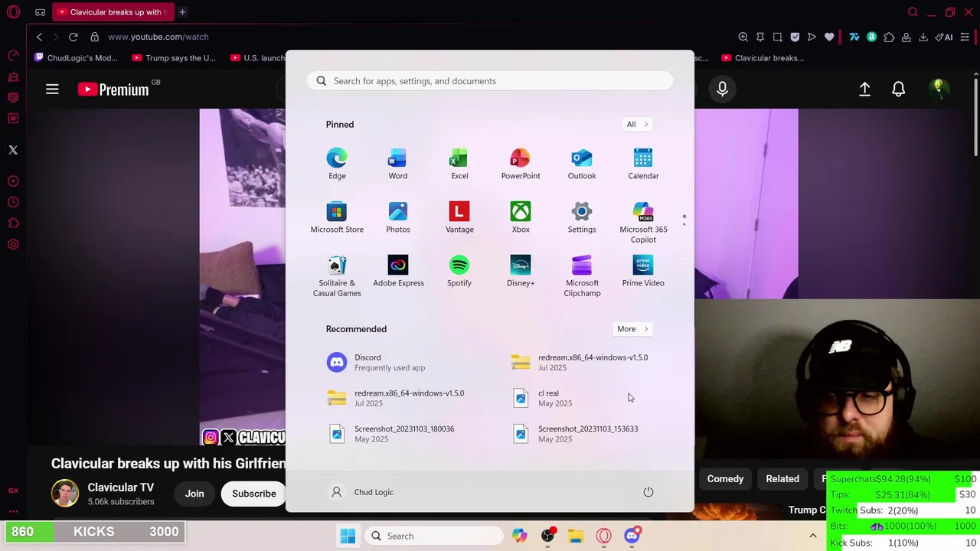Show hidden system tray icons chevron
This screenshot has width=980, height=551.
click(813, 536)
